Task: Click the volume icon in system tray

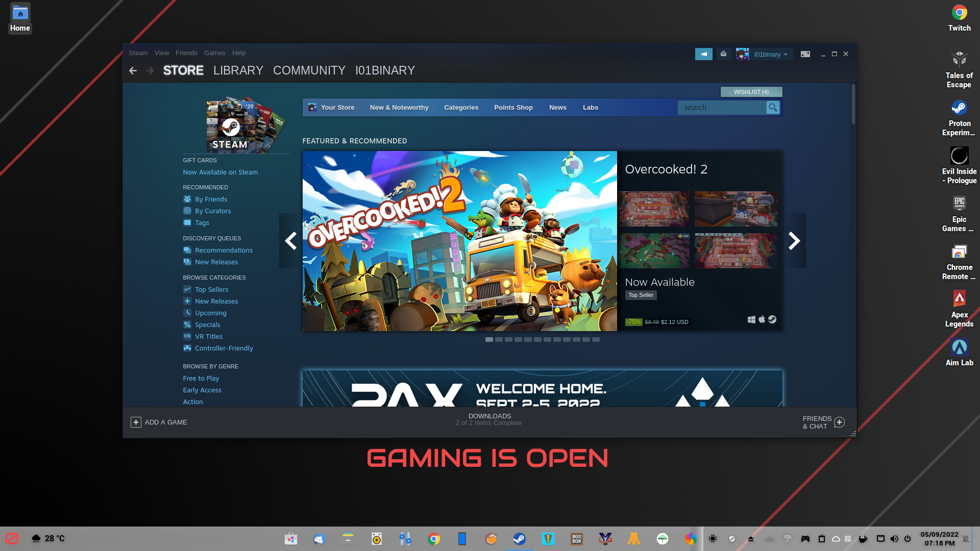Action: coord(894,539)
